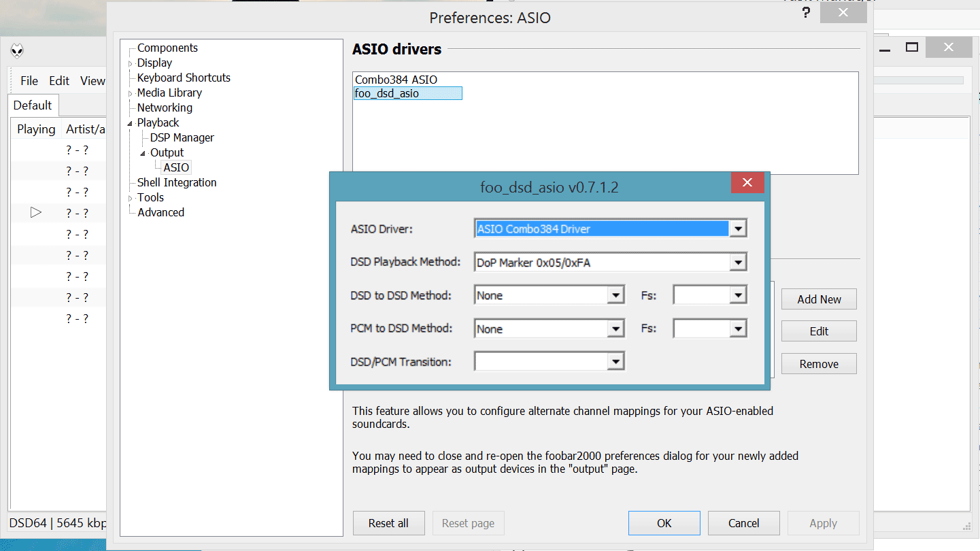Open the DSD to DSD Method dropdown

pos(615,296)
